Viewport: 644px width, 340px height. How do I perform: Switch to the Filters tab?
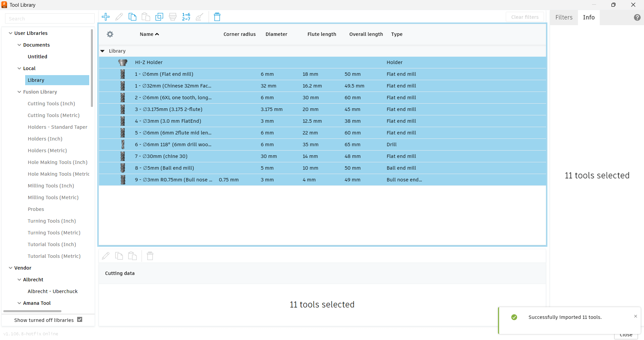[564, 17]
